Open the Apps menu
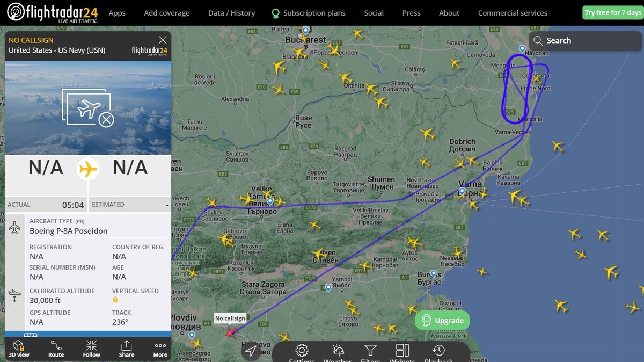Screen dimensions: 644x362 (117, 13)
